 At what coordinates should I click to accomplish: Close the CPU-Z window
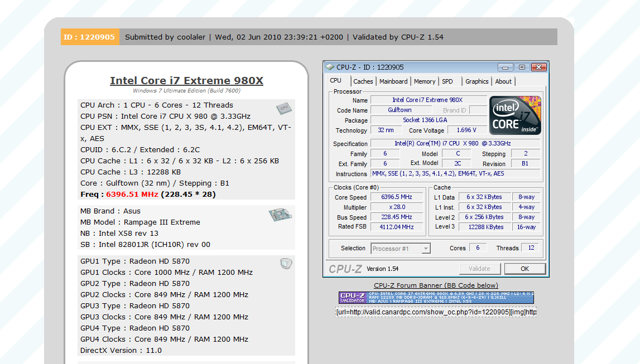[539, 67]
